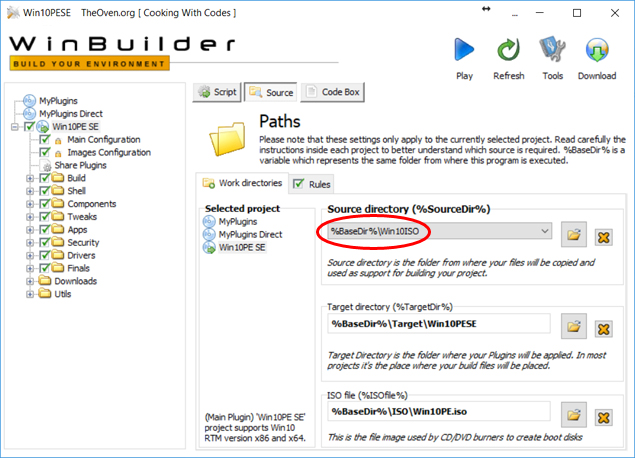Select Drivers folder label in tree

[81, 256]
